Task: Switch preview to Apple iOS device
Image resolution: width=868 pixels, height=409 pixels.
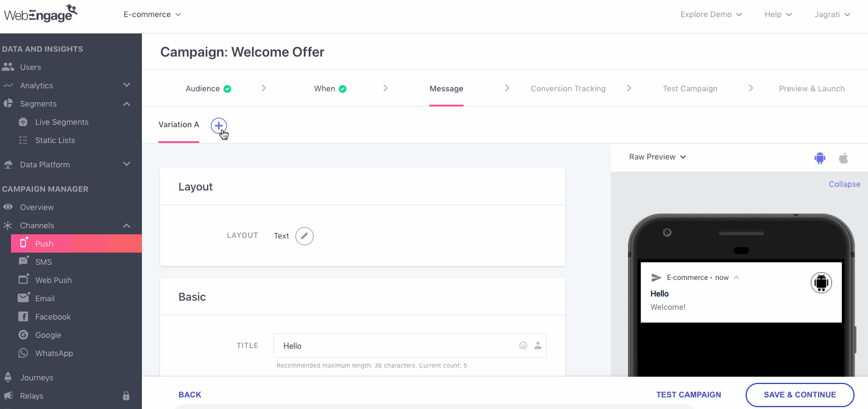Action: pyautogui.click(x=844, y=158)
